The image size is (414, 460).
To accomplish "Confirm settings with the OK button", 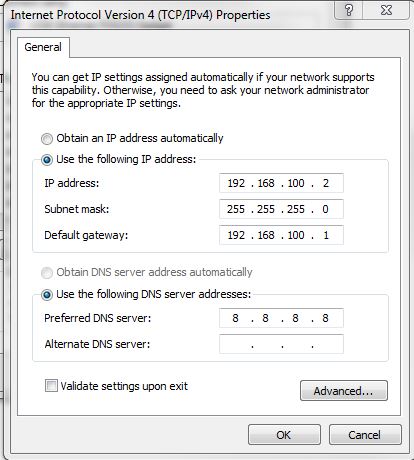I will pyautogui.click(x=284, y=435).
